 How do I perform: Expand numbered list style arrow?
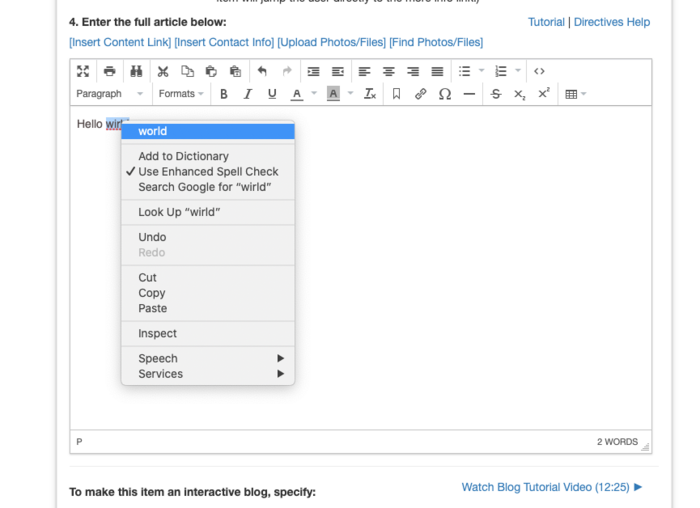(518, 71)
